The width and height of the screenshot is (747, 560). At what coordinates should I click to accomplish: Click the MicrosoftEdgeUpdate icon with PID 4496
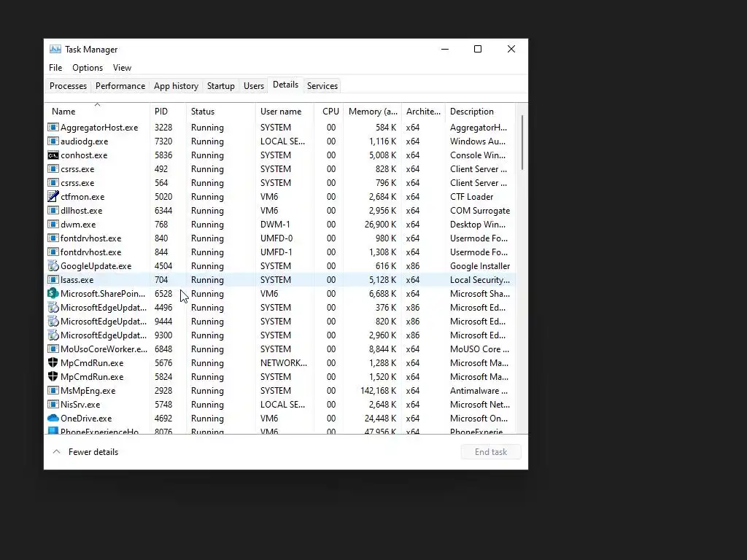(x=53, y=307)
